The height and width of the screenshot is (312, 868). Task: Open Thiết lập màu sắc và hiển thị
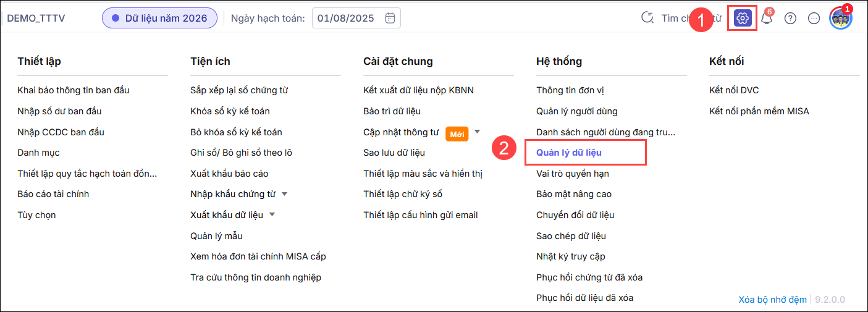(x=423, y=174)
